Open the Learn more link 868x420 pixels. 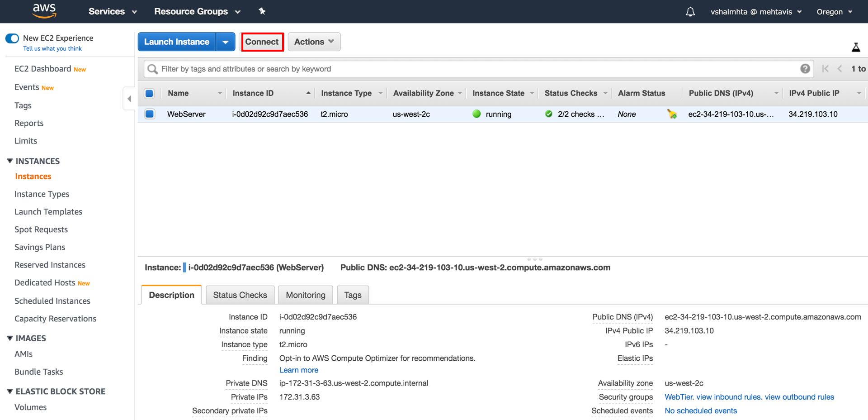click(299, 370)
